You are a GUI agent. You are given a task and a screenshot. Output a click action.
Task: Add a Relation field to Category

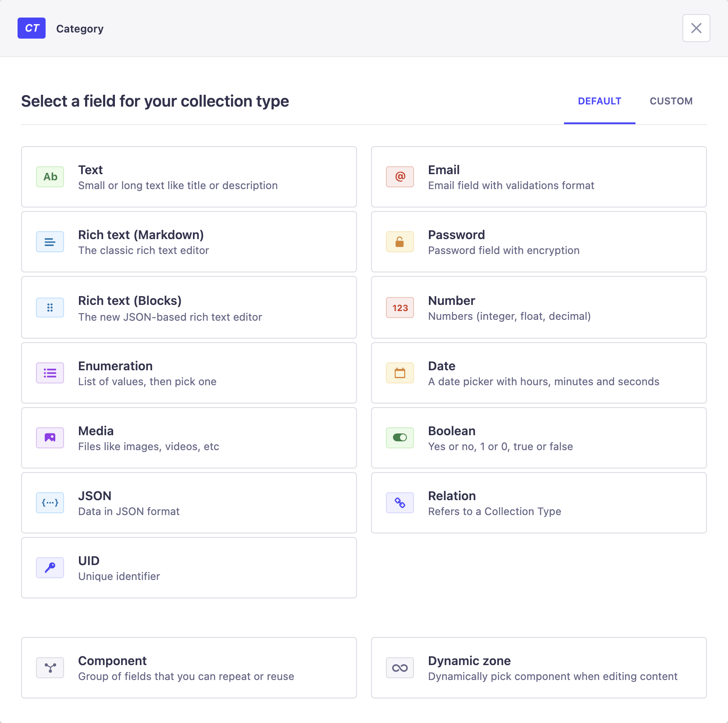tap(539, 503)
